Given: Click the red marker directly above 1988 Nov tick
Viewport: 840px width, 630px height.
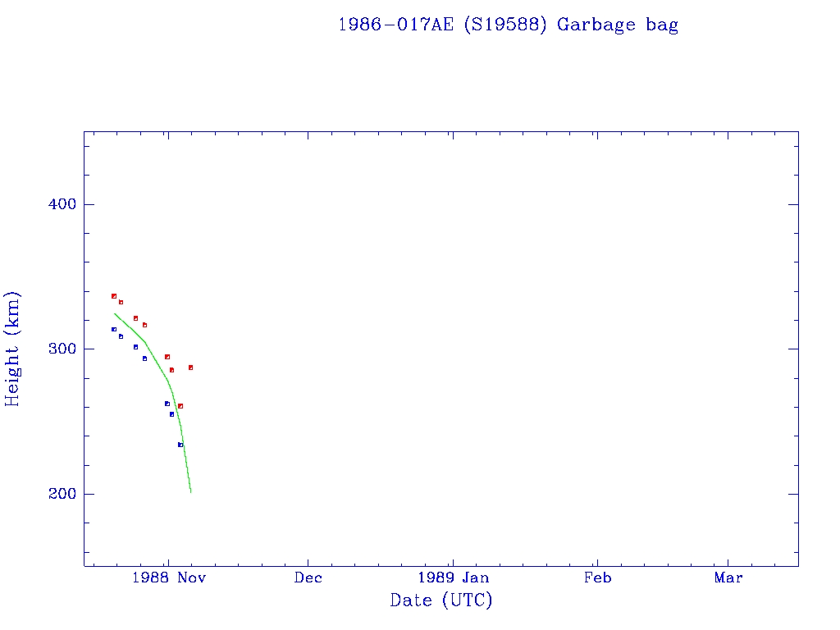Looking at the screenshot, I should (167, 357).
